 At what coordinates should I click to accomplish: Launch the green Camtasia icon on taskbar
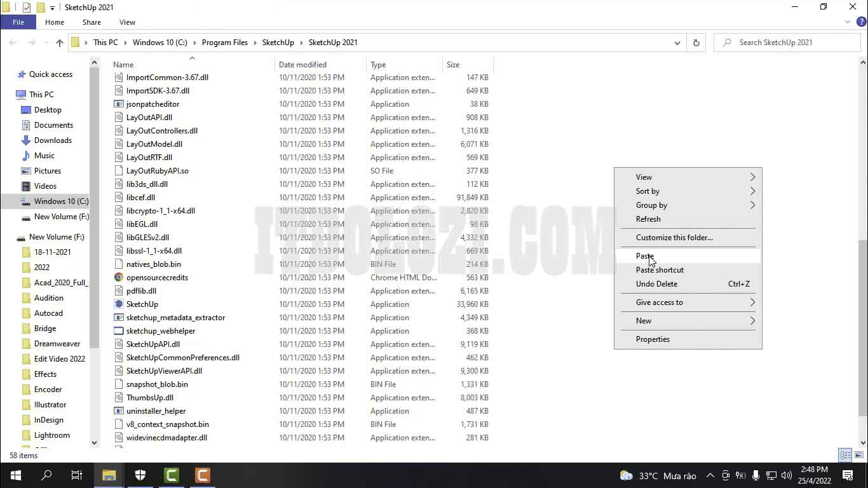(x=171, y=475)
